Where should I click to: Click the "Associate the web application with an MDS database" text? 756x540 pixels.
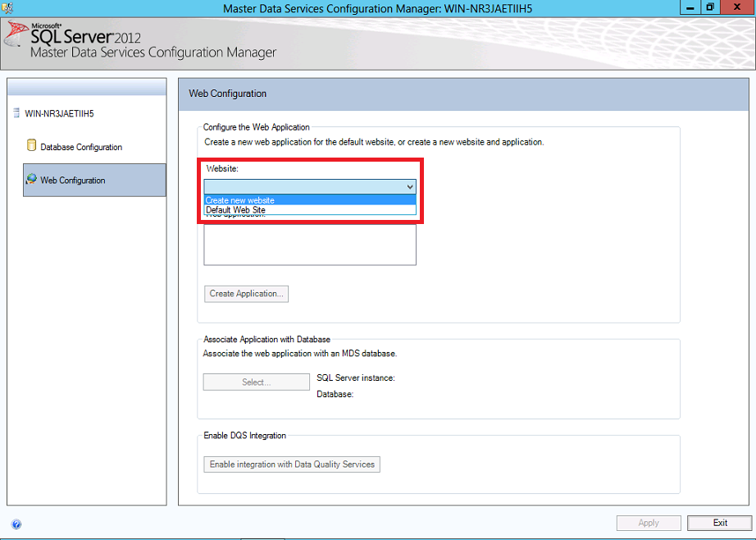coord(300,354)
